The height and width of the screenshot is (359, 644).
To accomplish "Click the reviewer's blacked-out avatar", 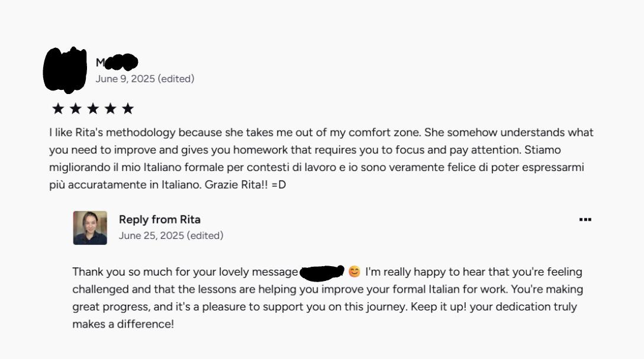I will pyautogui.click(x=65, y=69).
